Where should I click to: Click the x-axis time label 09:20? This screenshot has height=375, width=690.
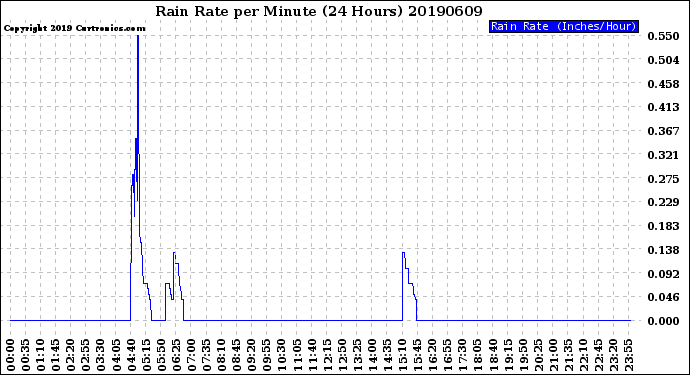[252, 355]
